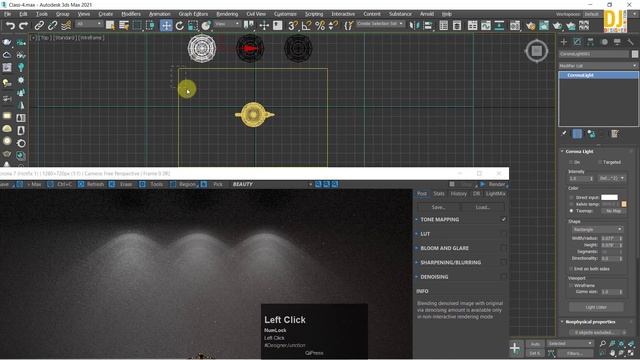Open the Create tab plus icon in command panel

(x=564, y=42)
